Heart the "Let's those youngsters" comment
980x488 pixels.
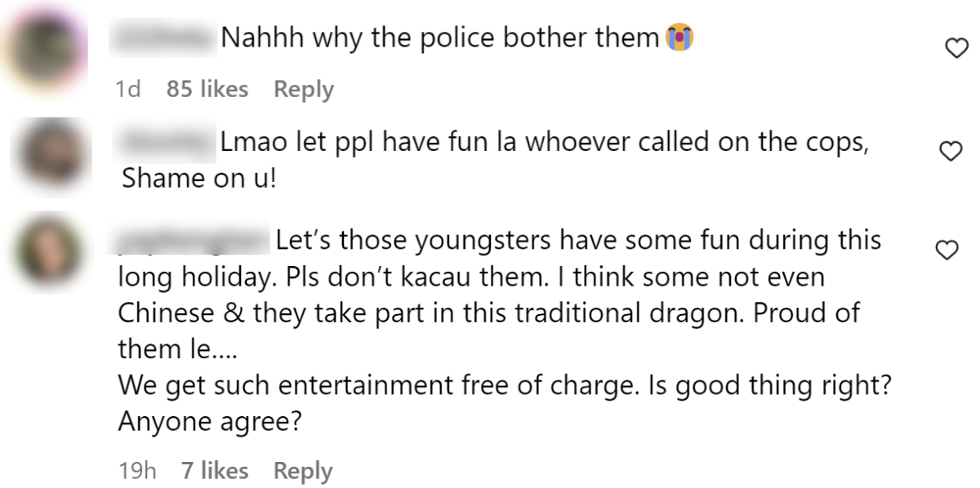coord(946,251)
